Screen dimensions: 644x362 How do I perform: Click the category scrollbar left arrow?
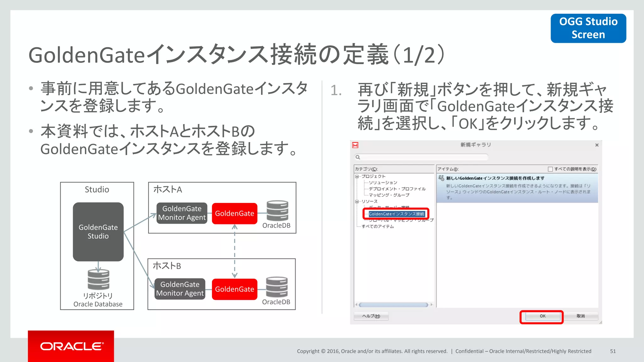click(x=356, y=305)
